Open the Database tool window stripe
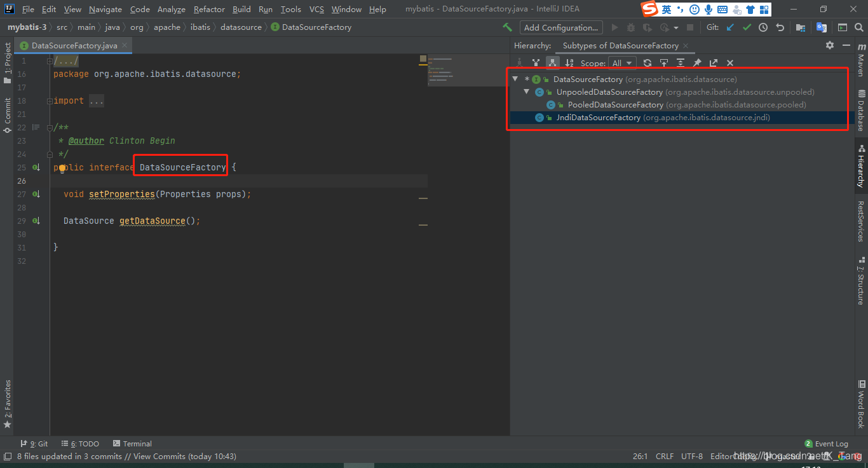868x468 pixels. click(861, 111)
